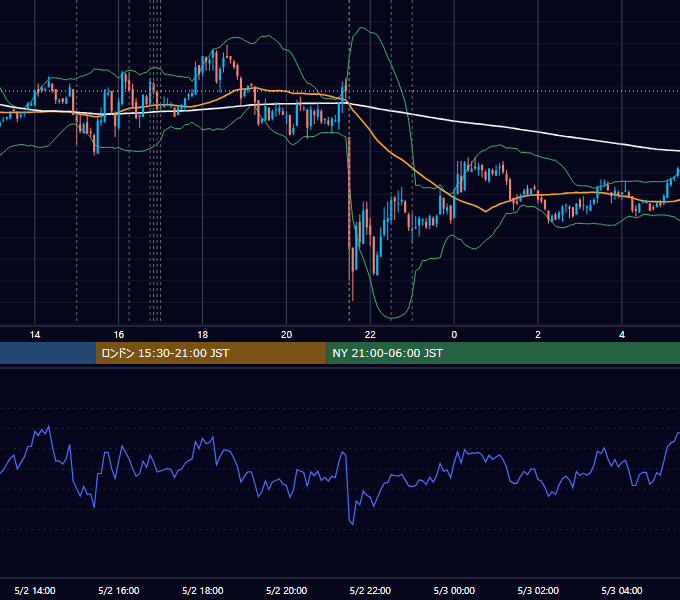Click the NY 21:00-06:00 JST session bar
Viewport: 680px width, 600px height.
pyautogui.click(x=503, y=353)
